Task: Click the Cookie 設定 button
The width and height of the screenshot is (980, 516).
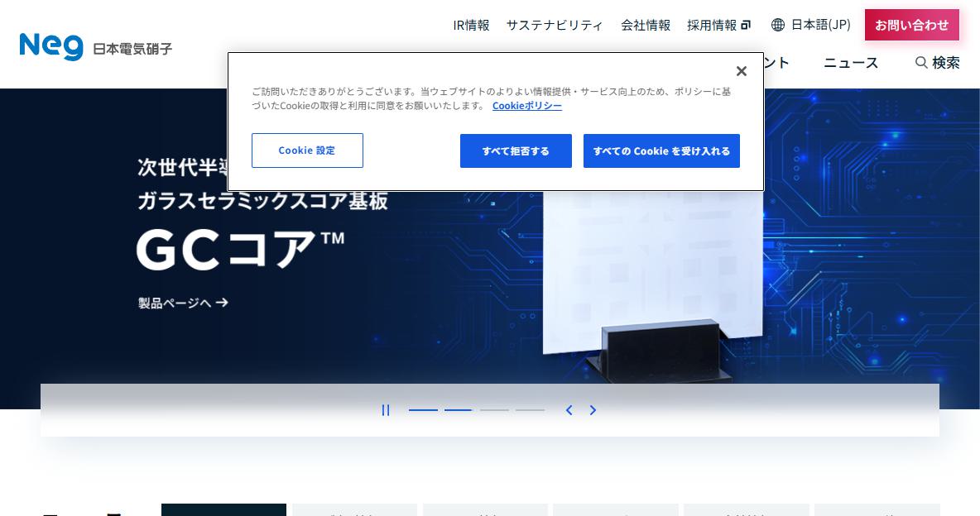Action: click(x=307, y=150)
